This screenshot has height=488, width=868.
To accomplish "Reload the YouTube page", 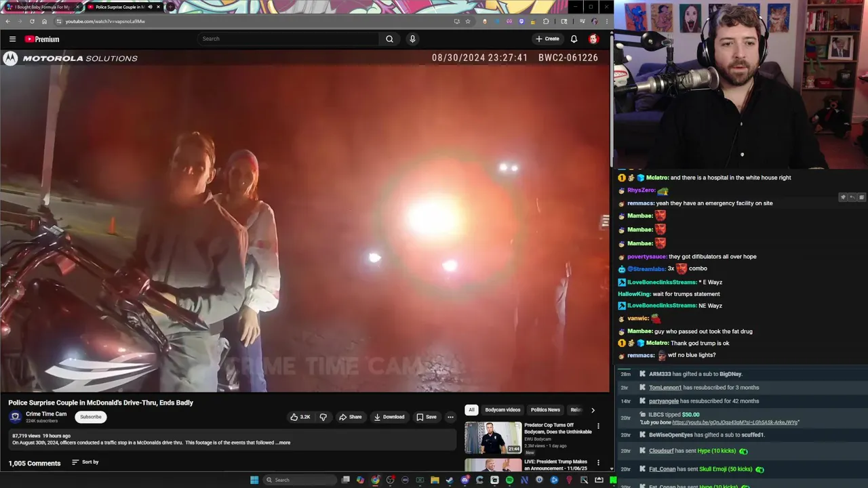I will point(32,21).
